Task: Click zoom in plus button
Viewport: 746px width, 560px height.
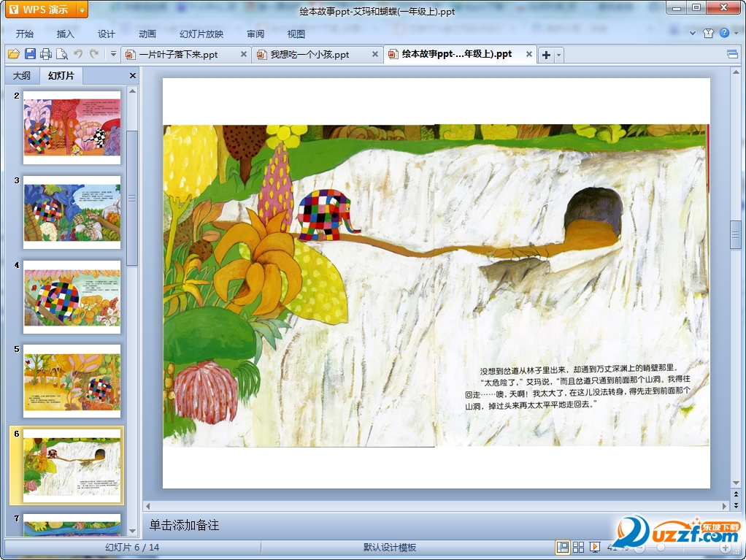Action: [726, 548]
